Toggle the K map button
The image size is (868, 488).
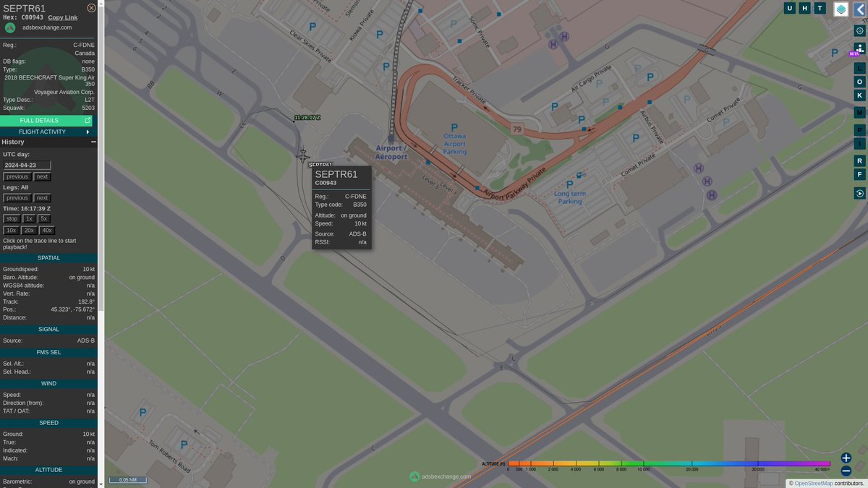860,95
